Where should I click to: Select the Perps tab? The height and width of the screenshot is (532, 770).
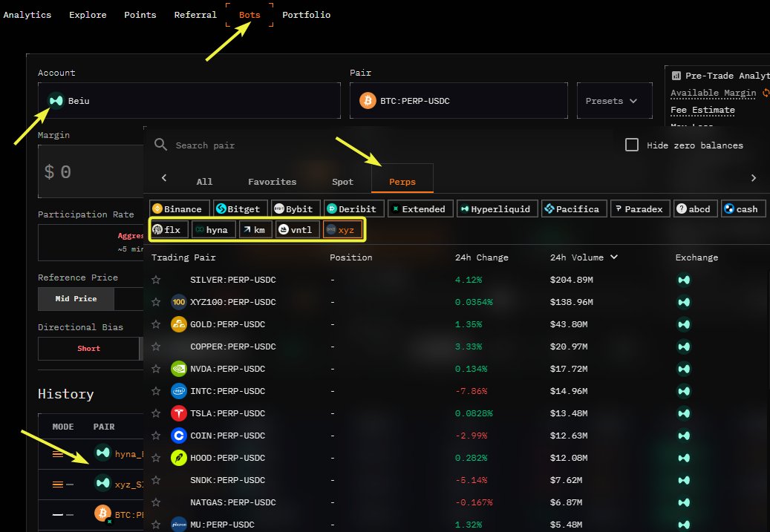coord(402,179)
